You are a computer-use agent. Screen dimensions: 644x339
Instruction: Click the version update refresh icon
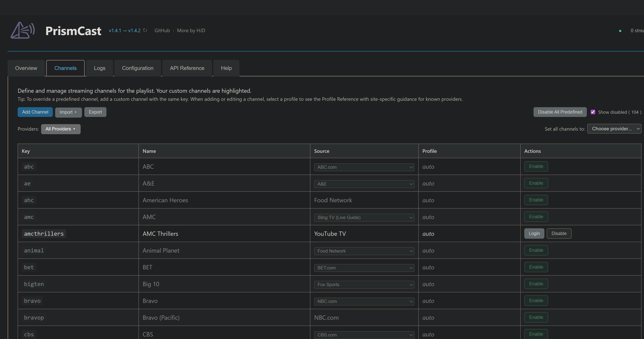(x=145, y=30)
